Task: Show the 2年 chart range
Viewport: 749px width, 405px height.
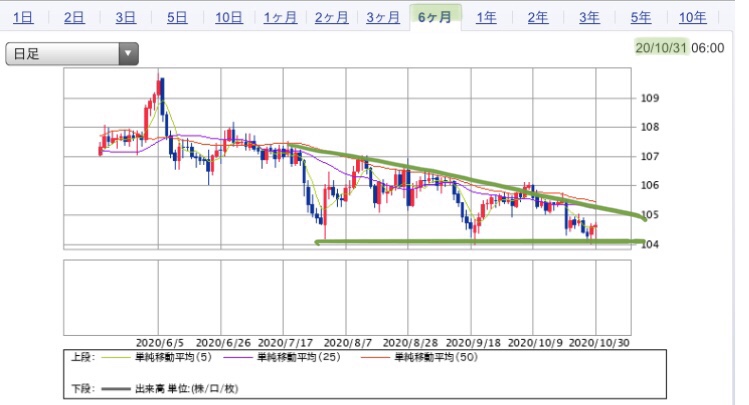Action: tap(538, 18)
